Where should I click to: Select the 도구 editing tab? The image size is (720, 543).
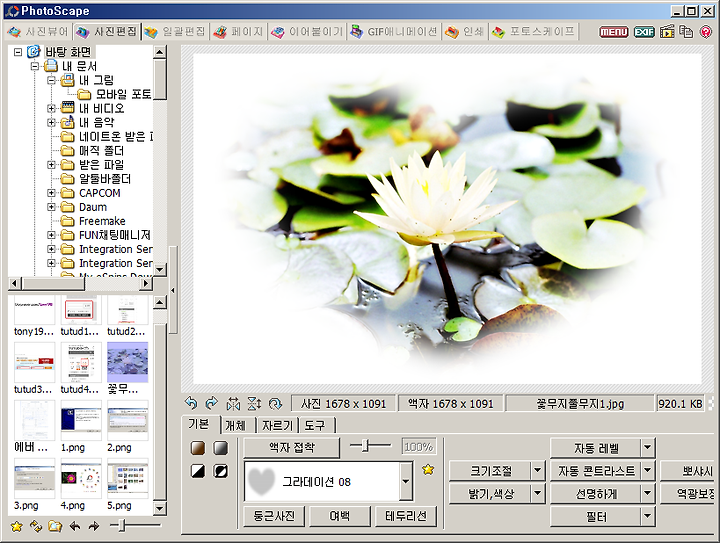(x=316, y=426)
